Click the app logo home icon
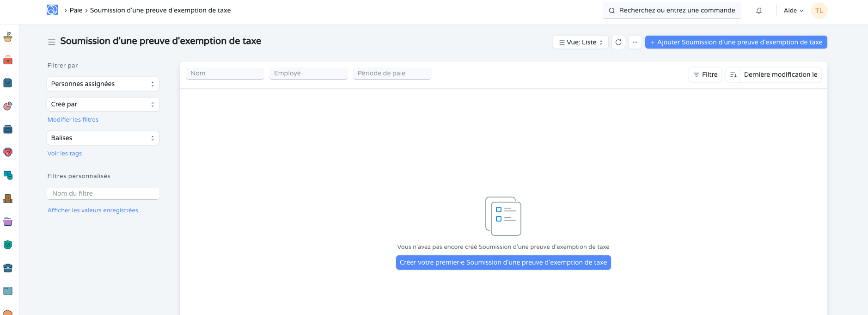868x315 pixels. pyautogui.click(x=52, y=10)
